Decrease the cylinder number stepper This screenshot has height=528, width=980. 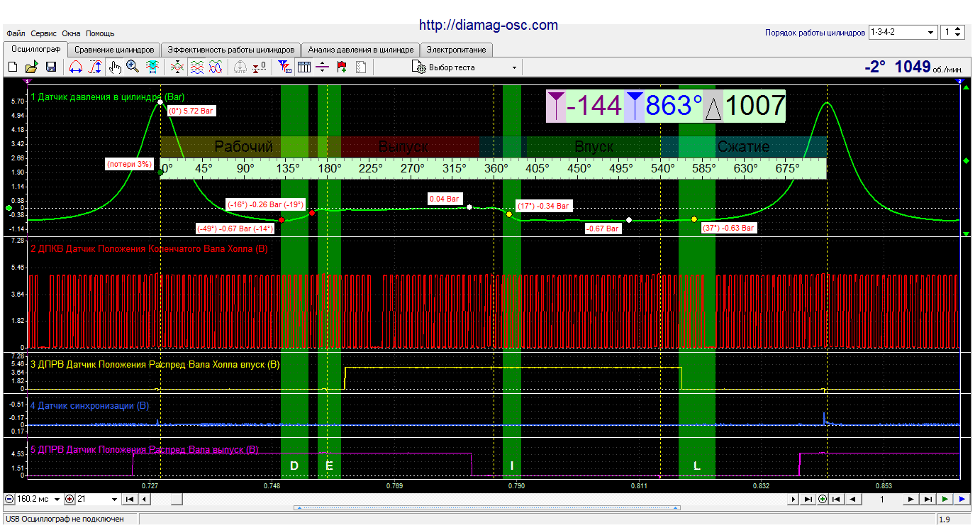click(x=959, y=35)
